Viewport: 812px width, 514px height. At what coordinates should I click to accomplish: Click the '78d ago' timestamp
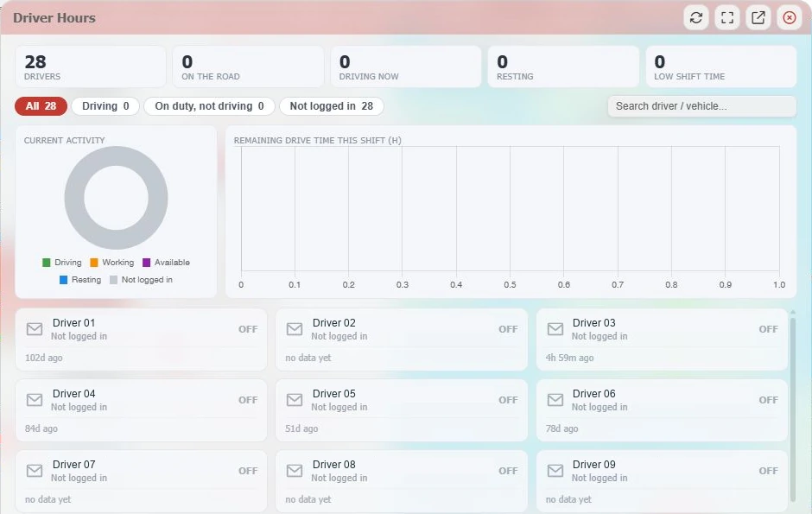pos(561,428)
